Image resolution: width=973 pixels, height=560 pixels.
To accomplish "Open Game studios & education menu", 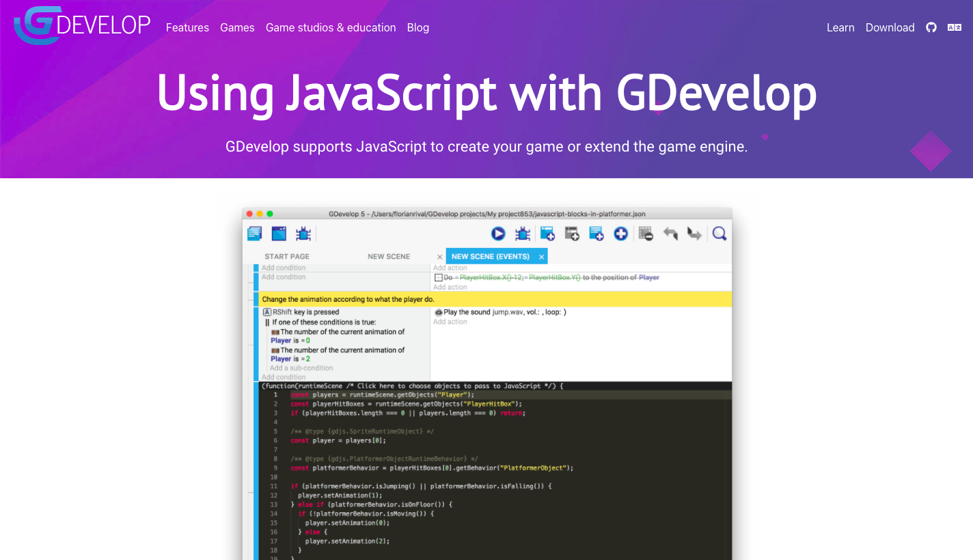I will (331, 27).
